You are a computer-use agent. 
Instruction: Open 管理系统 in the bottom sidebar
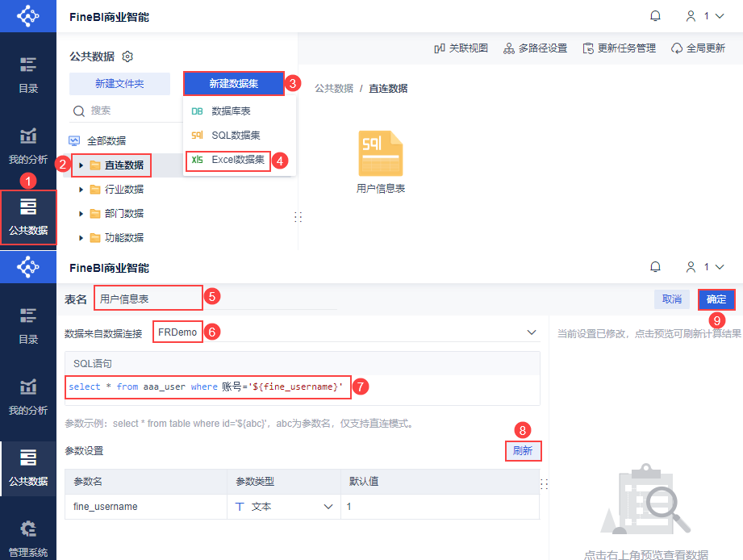coord(28,538)
